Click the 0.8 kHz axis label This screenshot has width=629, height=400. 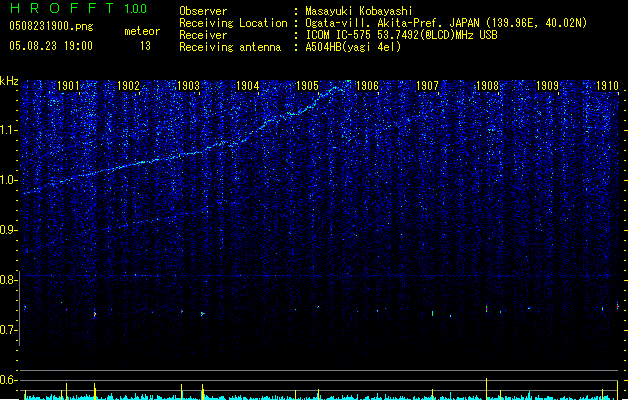pos(8,280)
